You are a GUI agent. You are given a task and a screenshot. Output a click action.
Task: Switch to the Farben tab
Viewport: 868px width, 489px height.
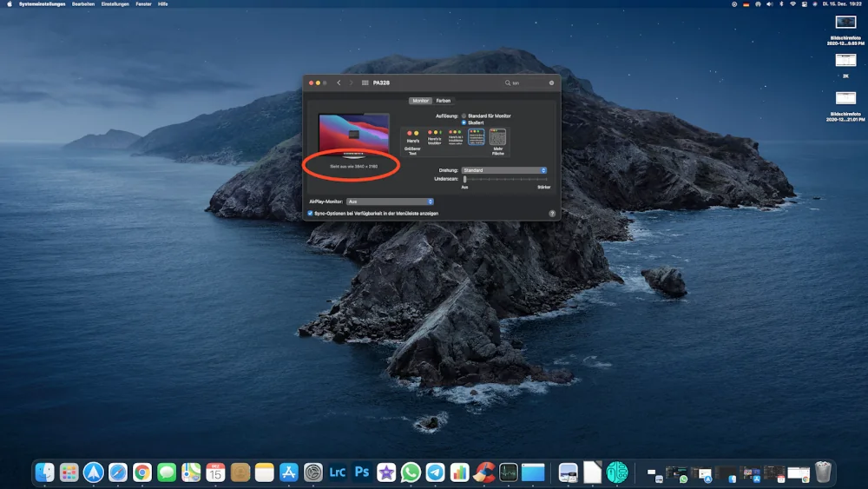coord(444,101)
